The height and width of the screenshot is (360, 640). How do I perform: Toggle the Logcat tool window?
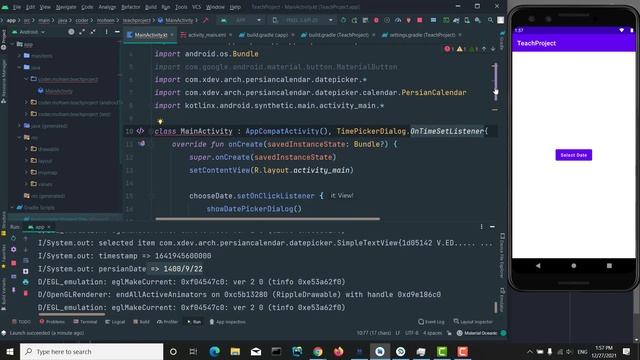(x=115, y=322)
